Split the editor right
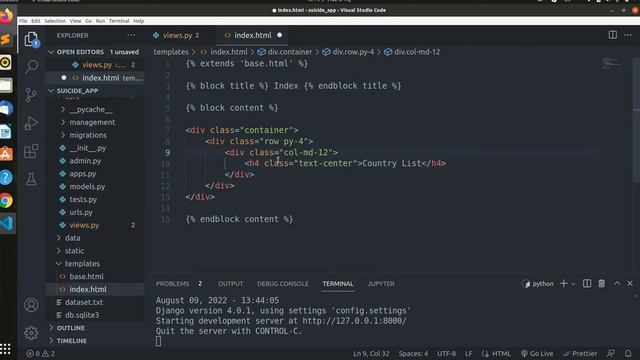640x360 pixels. click(x=613, y=35)
